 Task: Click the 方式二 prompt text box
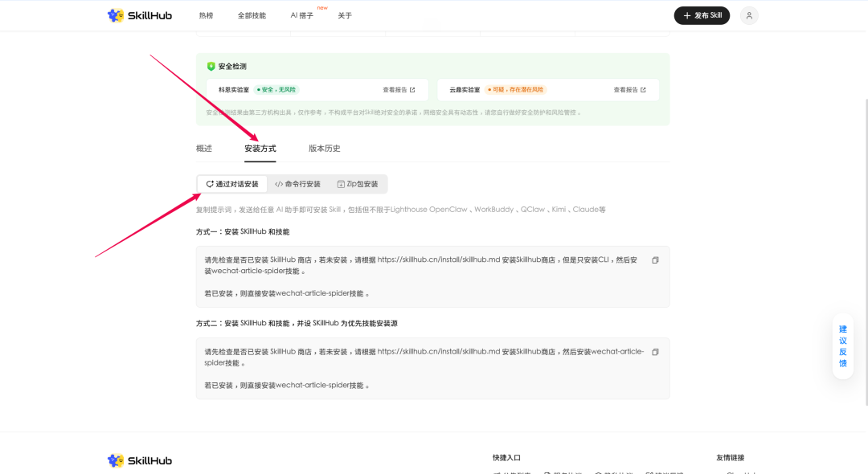(433, 369)
